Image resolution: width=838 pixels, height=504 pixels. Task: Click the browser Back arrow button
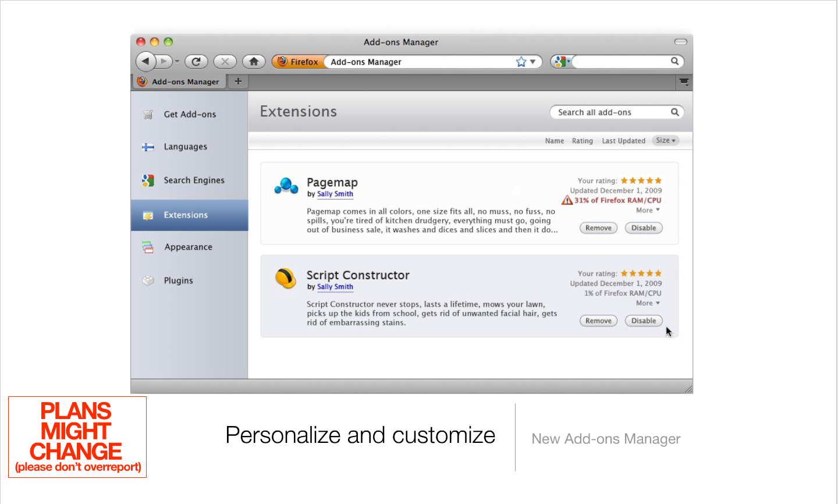[x=145, y=61]
